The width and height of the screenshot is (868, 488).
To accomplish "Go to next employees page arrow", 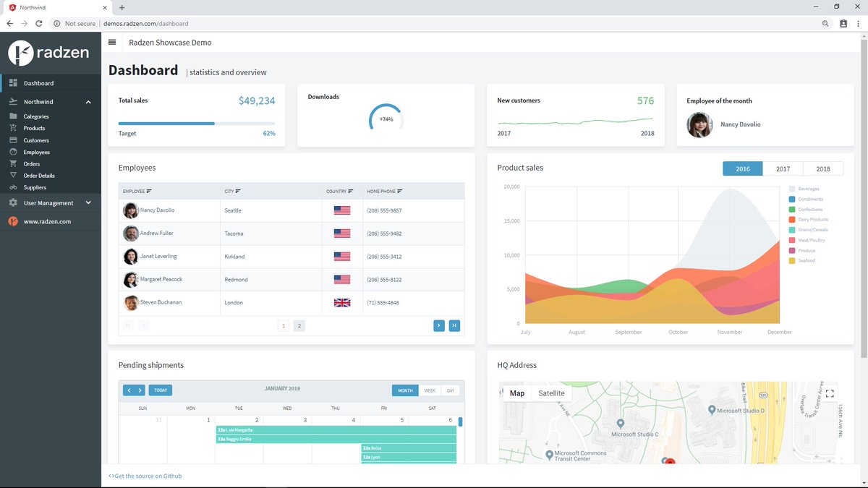I will tap(438, 325).
